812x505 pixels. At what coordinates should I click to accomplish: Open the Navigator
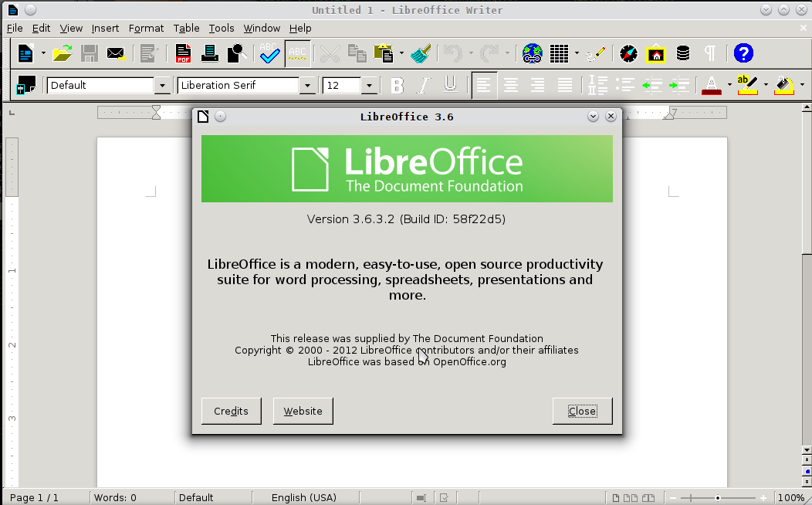(628, 53)
